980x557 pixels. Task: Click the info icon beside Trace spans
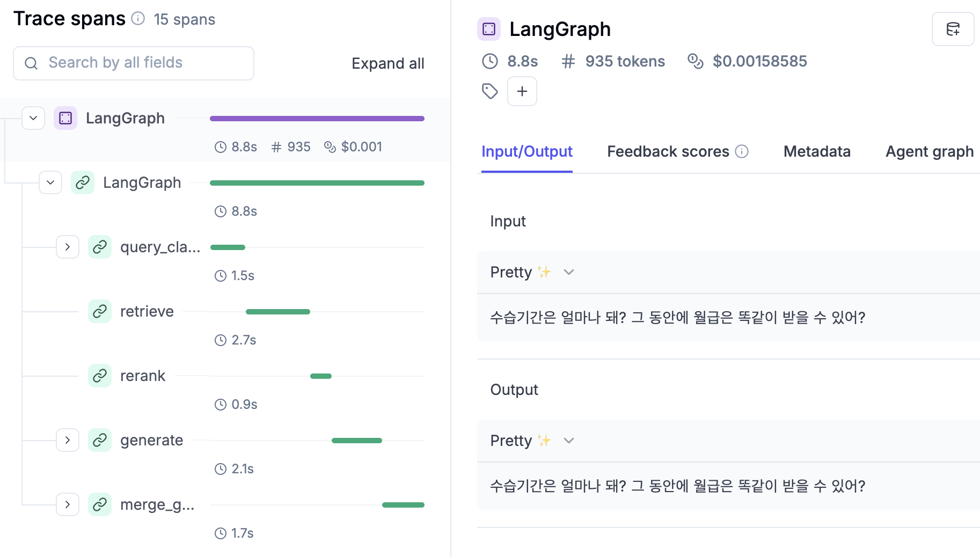pos(138,19)
